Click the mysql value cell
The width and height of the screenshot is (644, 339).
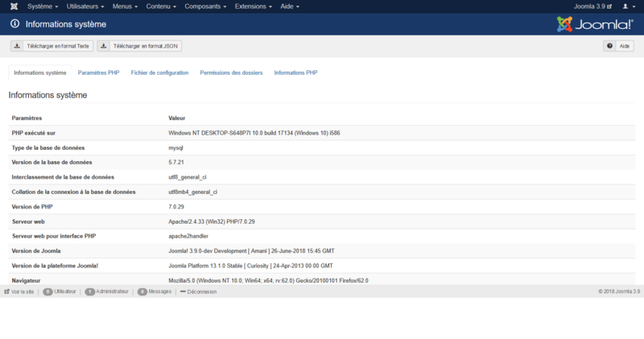point(175,147)
